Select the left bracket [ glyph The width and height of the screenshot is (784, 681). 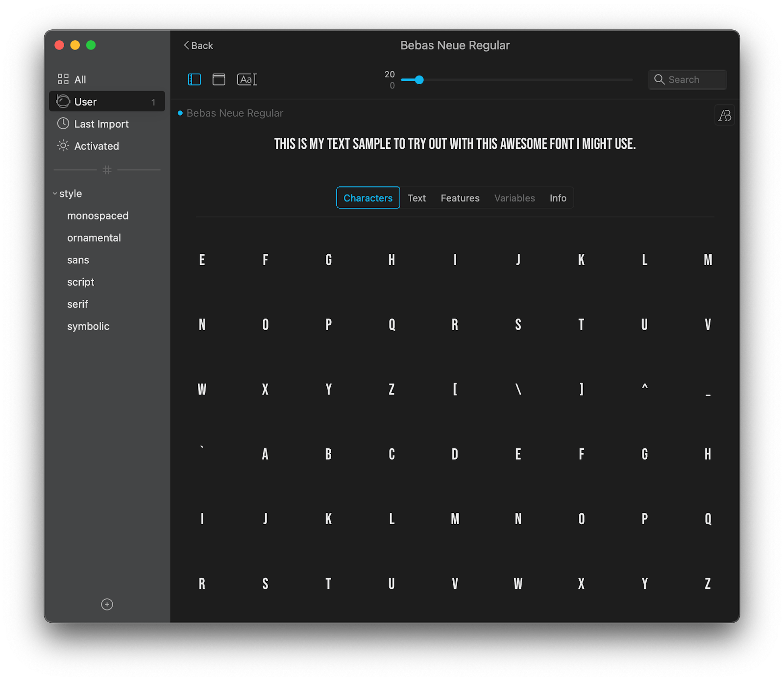pyautogui.click(x=455, y=389)
